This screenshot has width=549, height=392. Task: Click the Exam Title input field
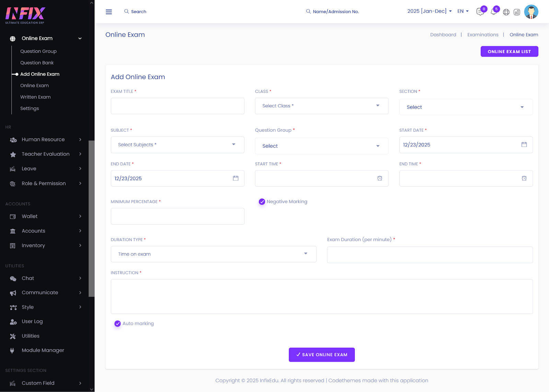[x=177, y=106]
